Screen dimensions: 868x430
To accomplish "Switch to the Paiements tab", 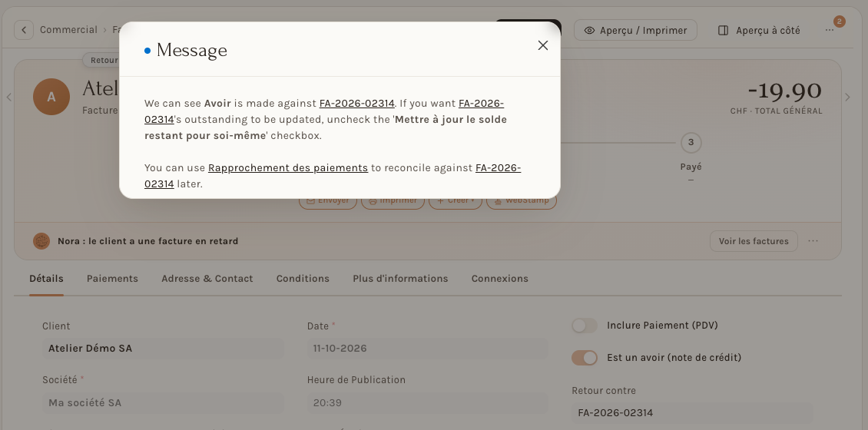I will point(112,279).
